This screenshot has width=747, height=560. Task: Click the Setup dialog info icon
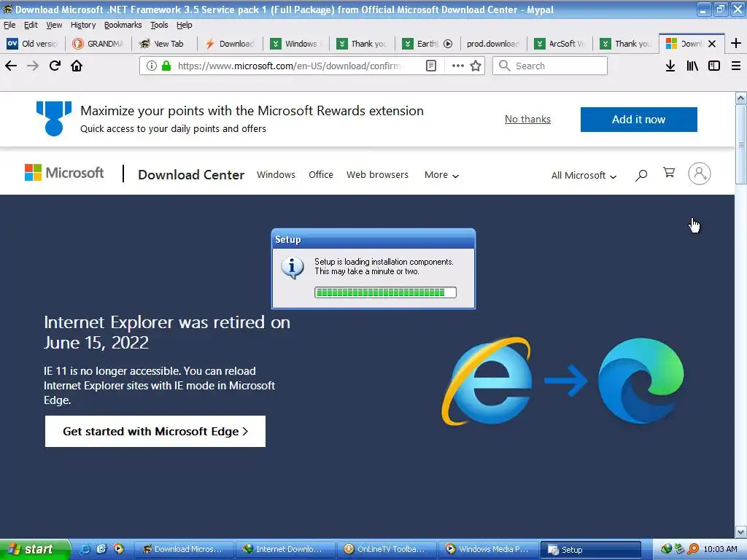pos(293,268)
